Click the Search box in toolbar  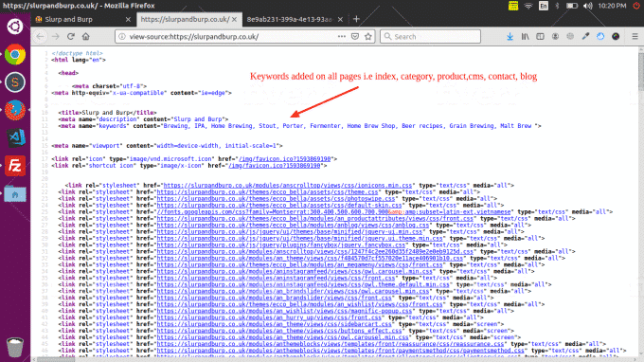click(x=430, y=37)
